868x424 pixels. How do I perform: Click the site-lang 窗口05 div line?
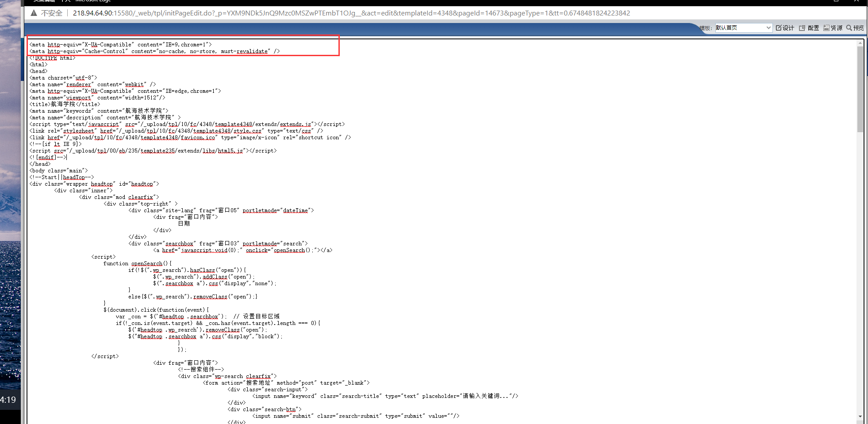pyautogui.click(x=221, y=210)
